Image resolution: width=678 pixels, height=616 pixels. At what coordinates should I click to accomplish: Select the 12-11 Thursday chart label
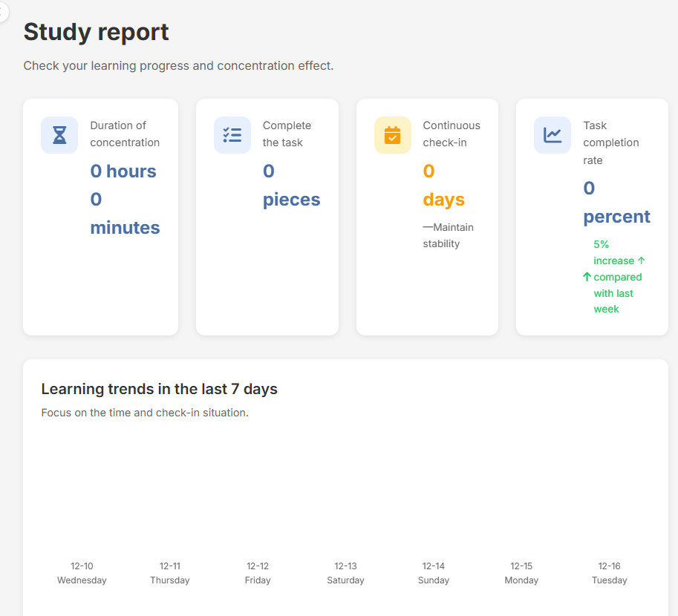pyautogui.click(x=170, y=573)
